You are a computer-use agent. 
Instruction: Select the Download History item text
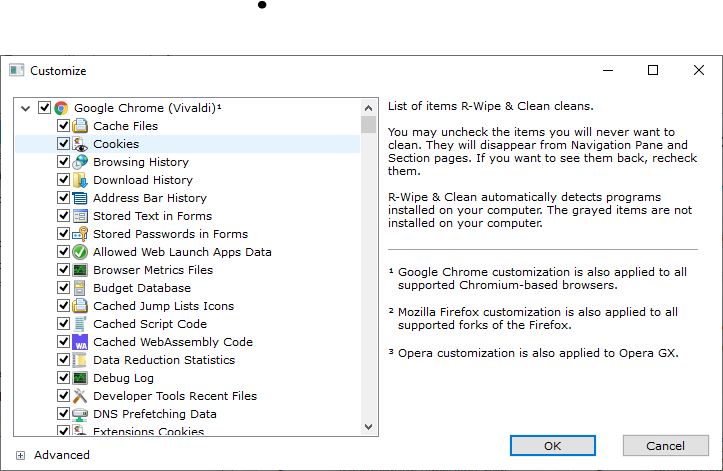coord(143,180)
